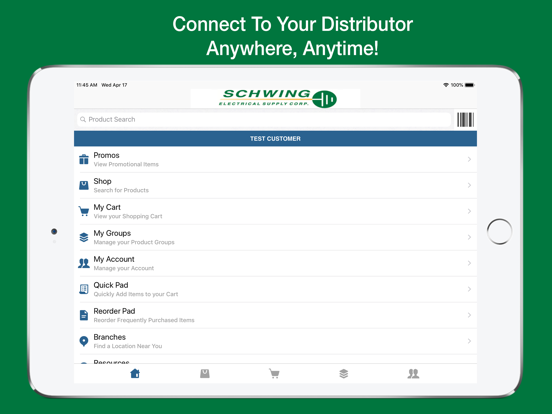Image resolution: width=552 pixels, height=414 pixels.
Task: Select "View your Shopping Cart" subtitle
Action: click(128, 217)
